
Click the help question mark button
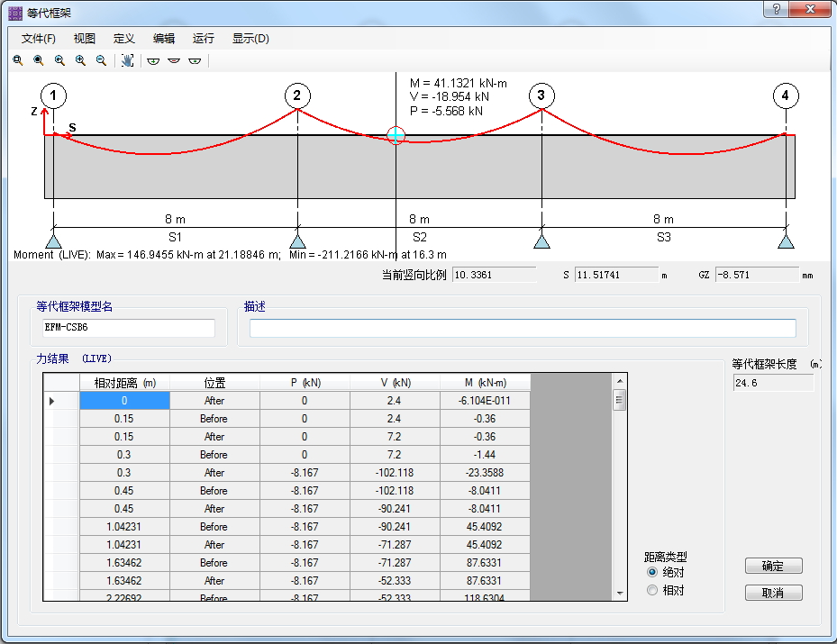[x=776, y=9]
